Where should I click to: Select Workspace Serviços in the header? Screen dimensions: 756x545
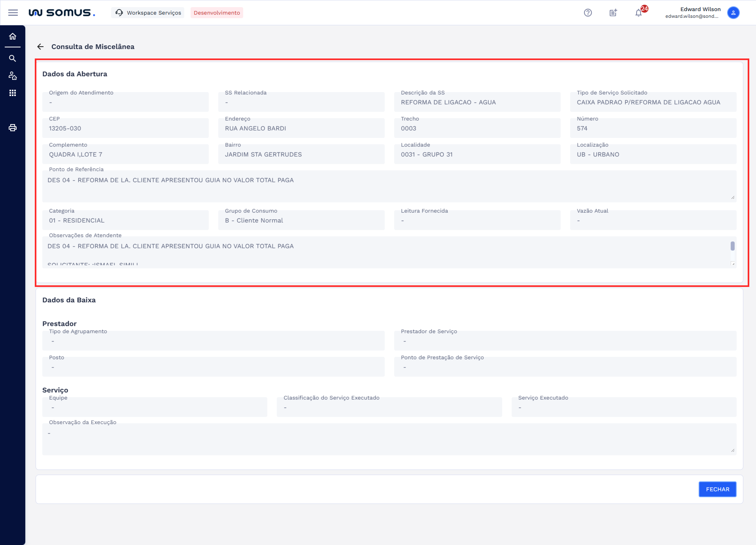point(148,13)
